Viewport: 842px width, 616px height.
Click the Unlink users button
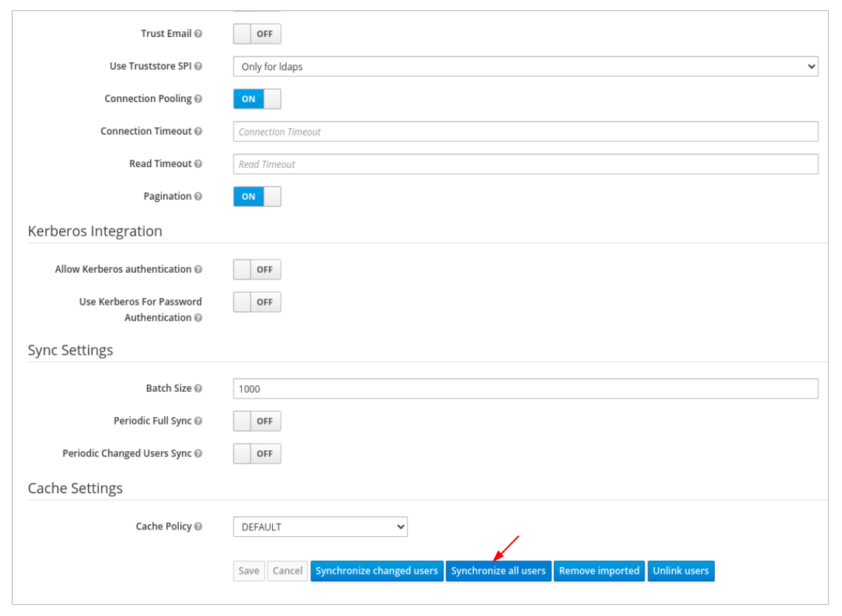click(x=680, y=571)
